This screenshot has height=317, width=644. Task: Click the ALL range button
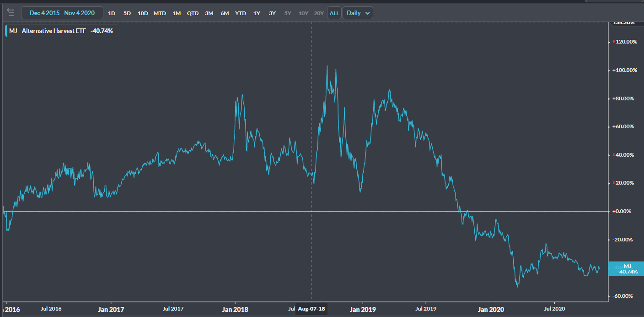tap(334, 13)
